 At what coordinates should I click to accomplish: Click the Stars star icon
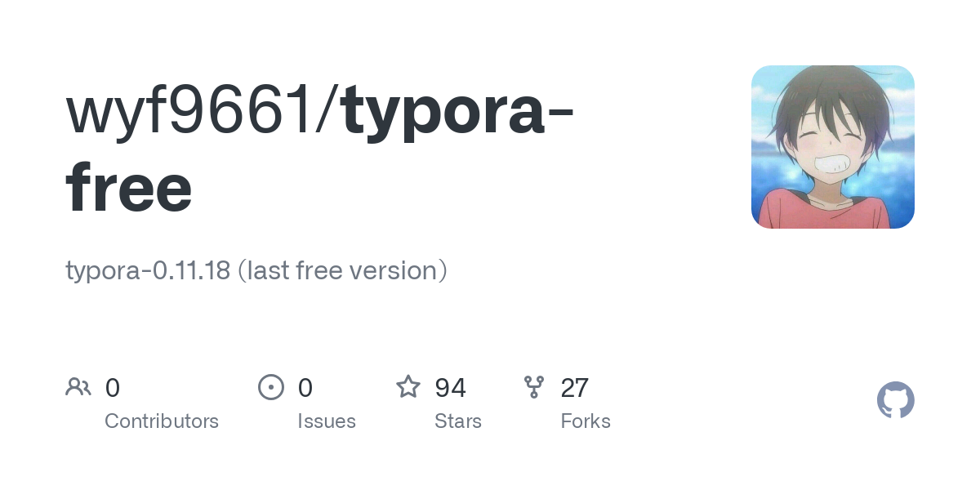click(x=408, y=387)
